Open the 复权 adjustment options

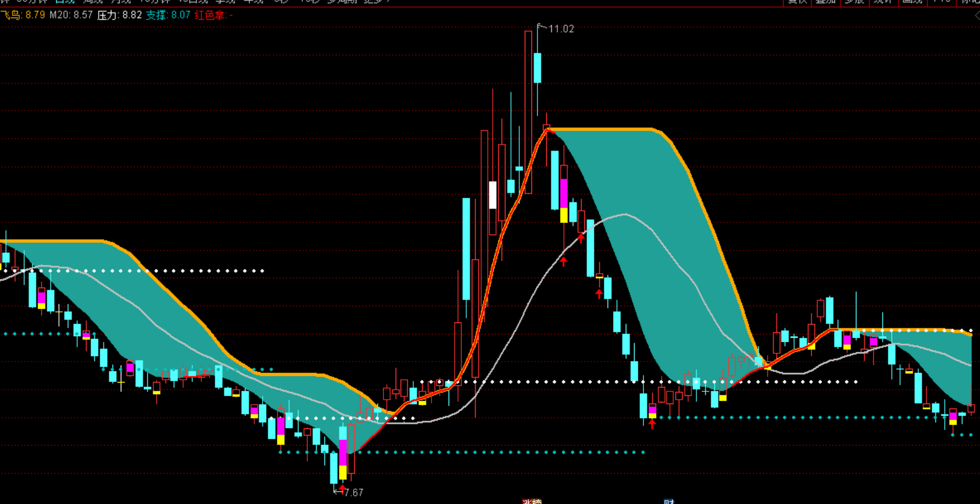[x=797, y=2]
